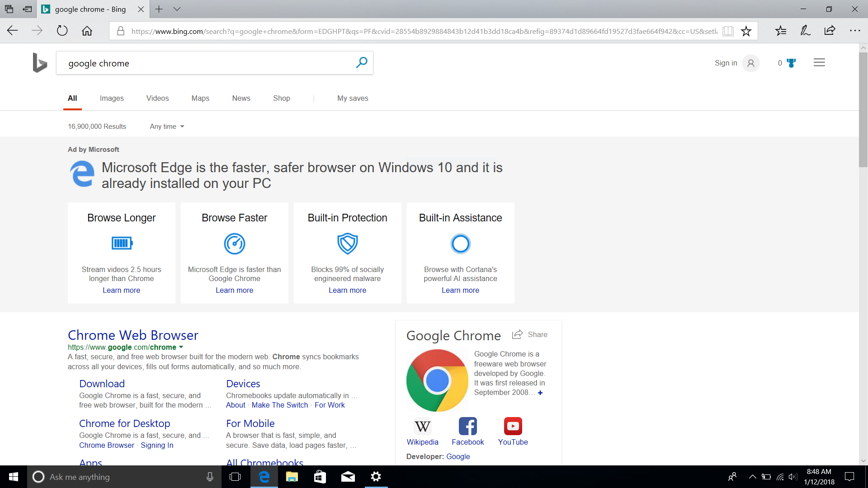Switch to the Images tab
This screenshot has height=488, width=868.
click(x=112, y=98)
